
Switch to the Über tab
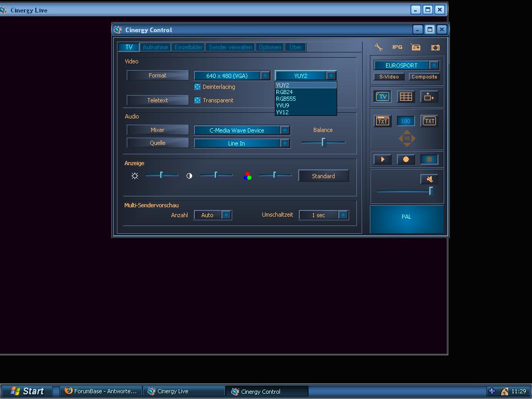click(296, 47)
